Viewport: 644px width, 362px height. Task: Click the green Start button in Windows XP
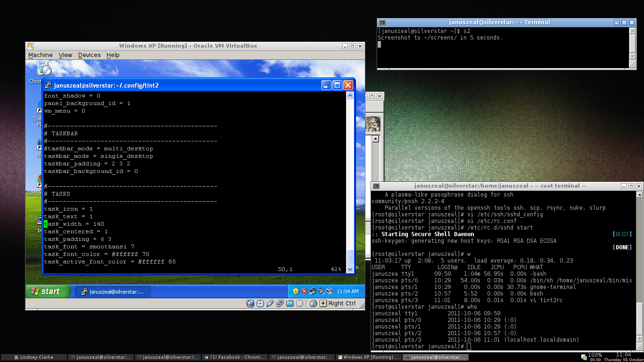[47, 291]
